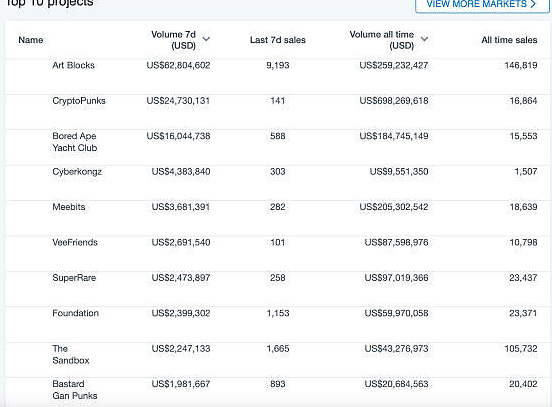
Task: Select all-time volume US$20,684,563
Action: 396,384
